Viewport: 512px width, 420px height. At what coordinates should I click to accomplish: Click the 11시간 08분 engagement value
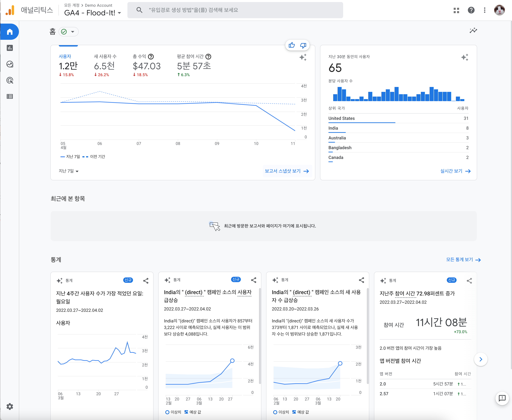tap(441, 322)
